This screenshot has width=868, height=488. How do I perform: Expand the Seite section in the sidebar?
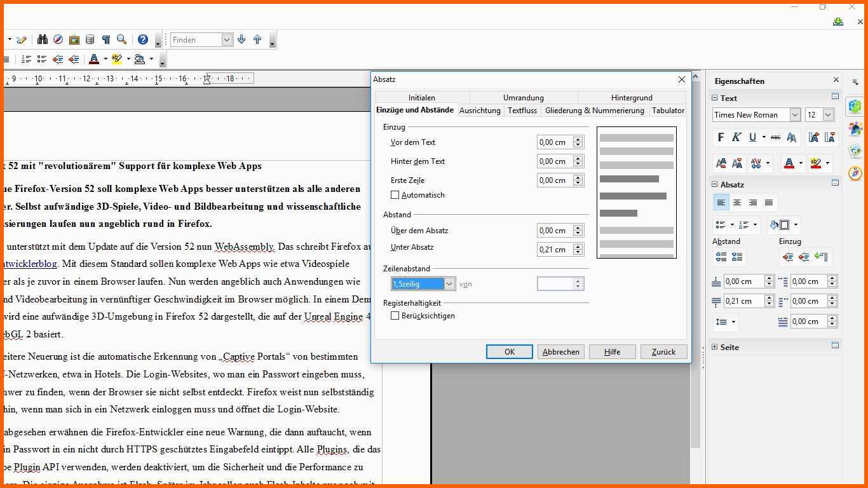pos(715,347)
